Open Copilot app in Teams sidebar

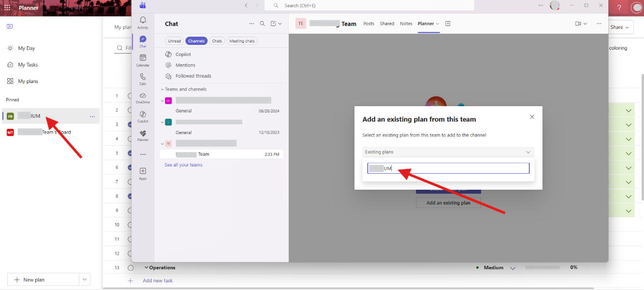pos(143,117)
